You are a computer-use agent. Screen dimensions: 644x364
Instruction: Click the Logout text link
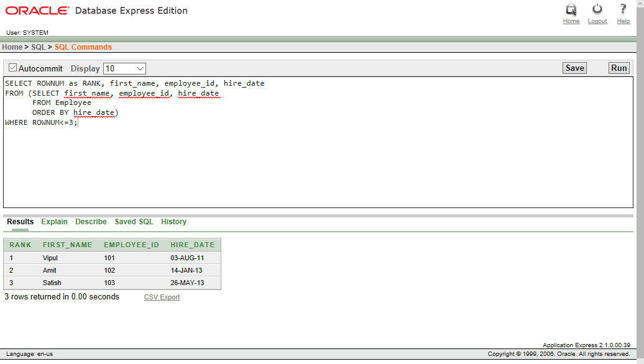click(597, 21)
